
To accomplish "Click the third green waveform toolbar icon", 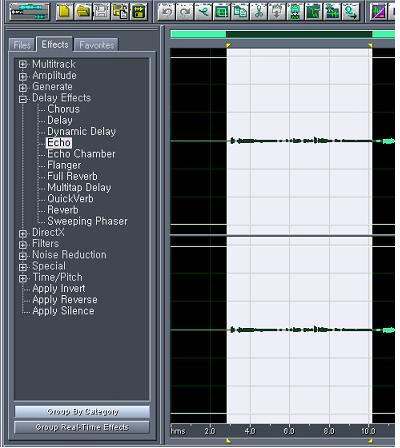I will point(332,12).
